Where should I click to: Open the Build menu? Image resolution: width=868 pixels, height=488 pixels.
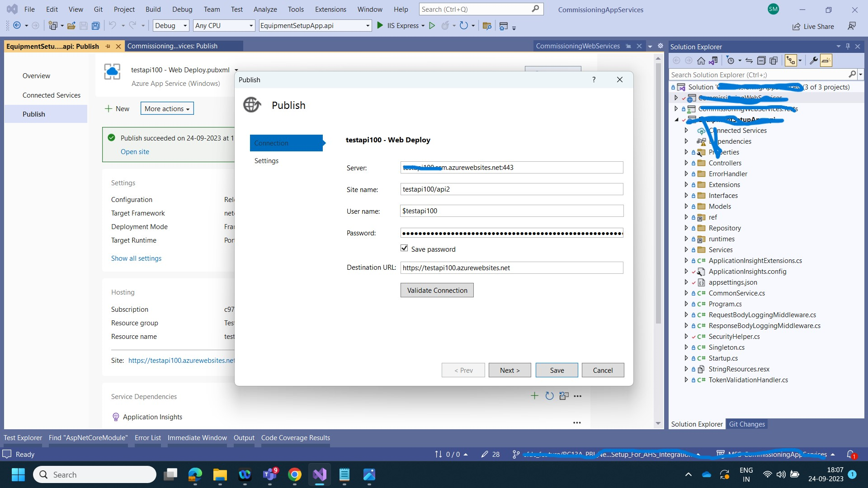[153, 9]
